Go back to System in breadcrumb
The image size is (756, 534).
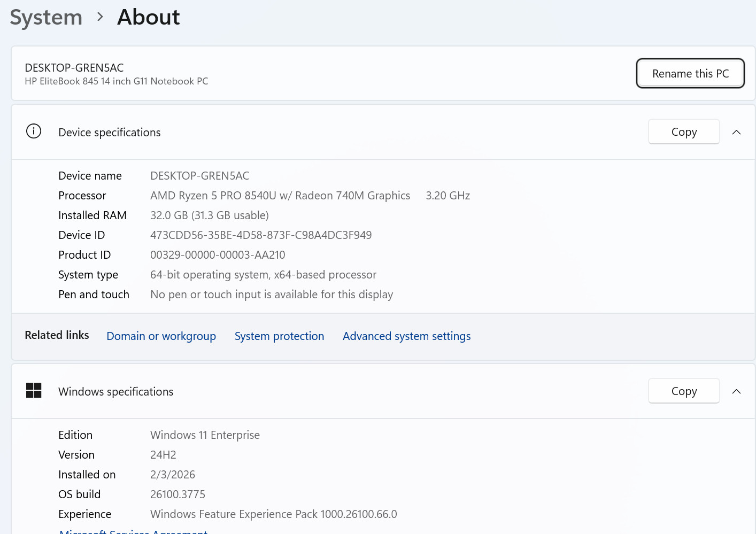pyautogui.click(x=46, y=17)
